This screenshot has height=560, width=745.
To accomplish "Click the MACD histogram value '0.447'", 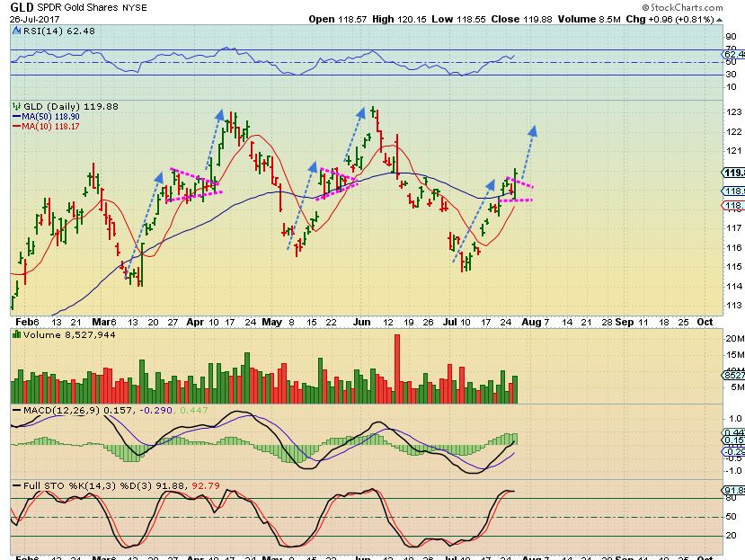I will [194, 410].
